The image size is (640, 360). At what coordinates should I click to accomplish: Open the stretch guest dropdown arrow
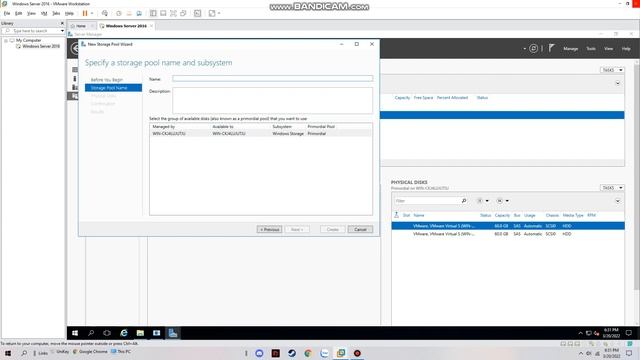(x=219, y=13)
